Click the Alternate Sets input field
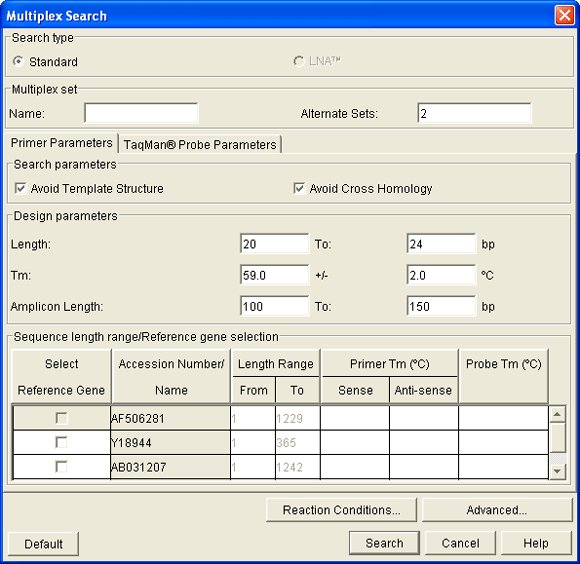Image resolution: width=580 pixels, height=564 pixels. 474,113
